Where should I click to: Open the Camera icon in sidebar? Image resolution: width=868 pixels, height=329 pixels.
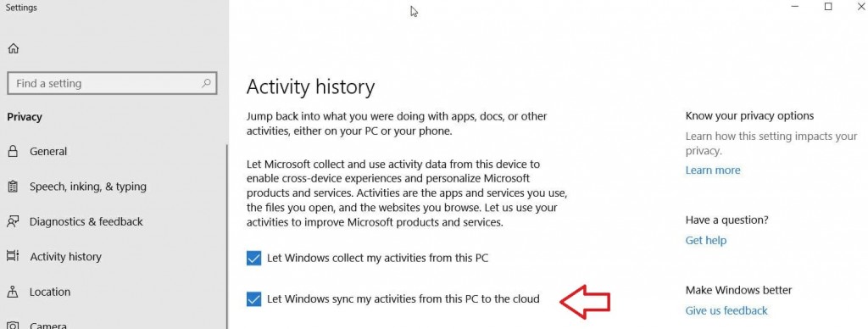(x=13, y=325)
